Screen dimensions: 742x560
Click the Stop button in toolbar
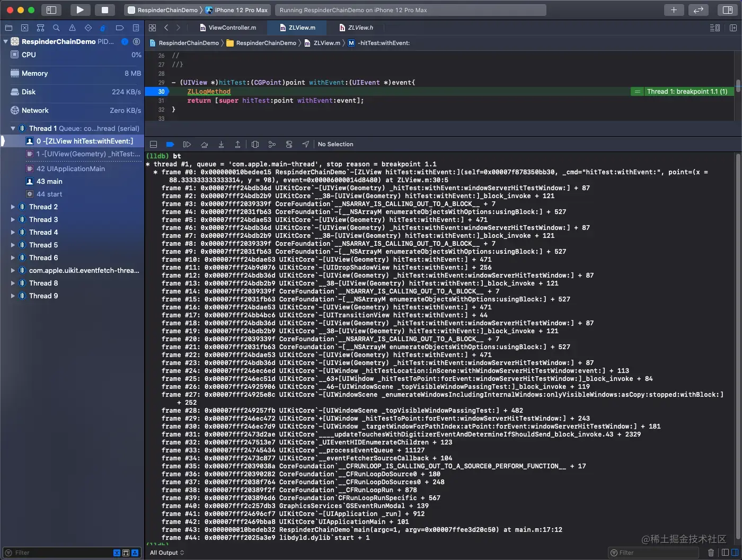[x=105, y=10]
